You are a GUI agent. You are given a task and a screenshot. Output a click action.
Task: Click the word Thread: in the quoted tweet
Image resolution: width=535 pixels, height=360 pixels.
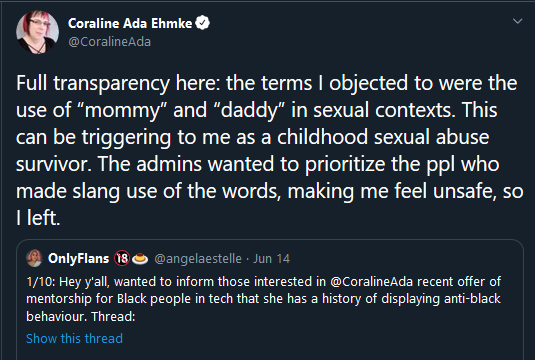coord(113,317)
